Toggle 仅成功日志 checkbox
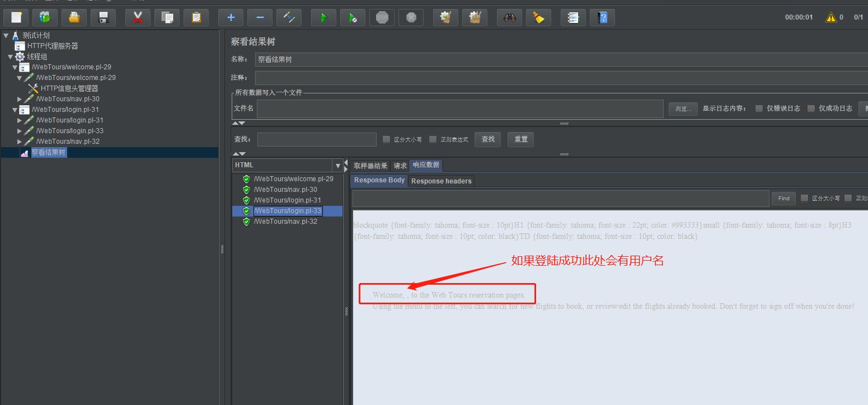 click(811, 109)
